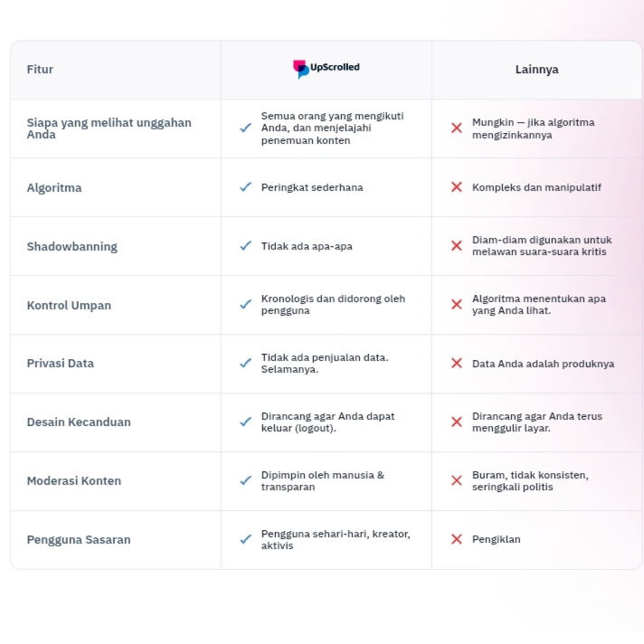Click the Algoritma row label
644x644 pixels.
[54, 188]
